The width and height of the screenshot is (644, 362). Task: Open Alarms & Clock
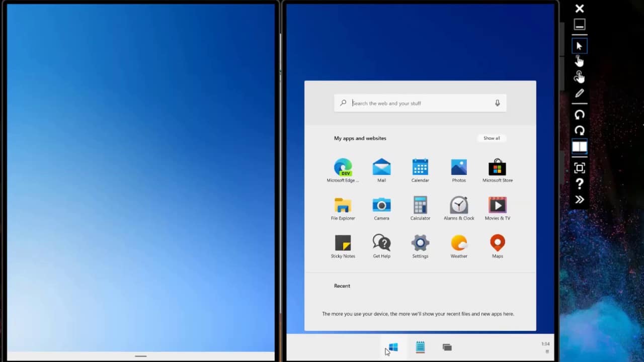click(x=459, y=209)
